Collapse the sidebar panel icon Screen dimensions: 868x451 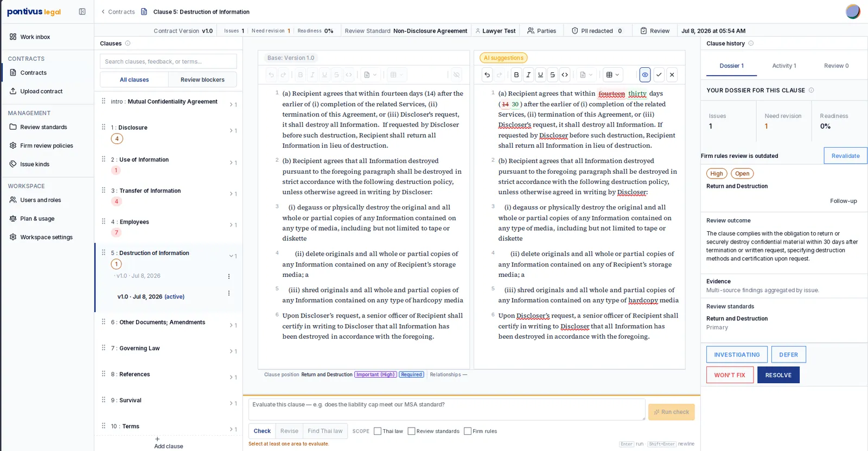pyautogui.click(x=82, y=11)
